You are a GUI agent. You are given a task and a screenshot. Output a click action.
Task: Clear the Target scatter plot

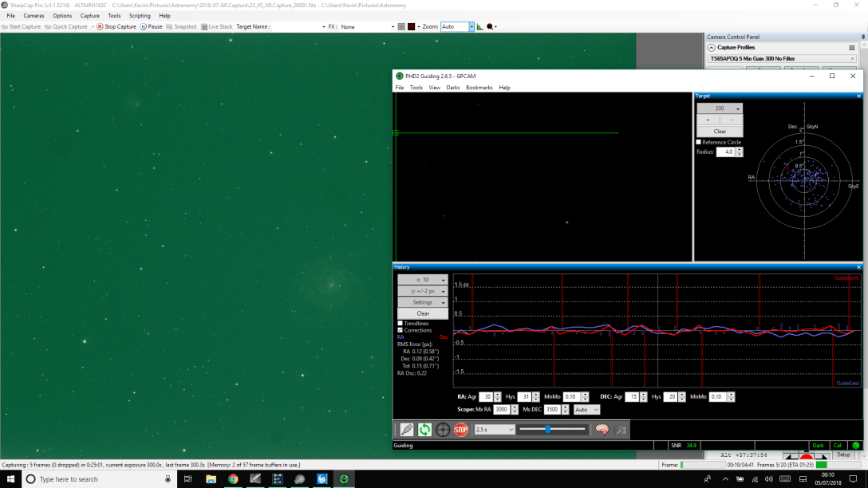click(x=719, y=131)
